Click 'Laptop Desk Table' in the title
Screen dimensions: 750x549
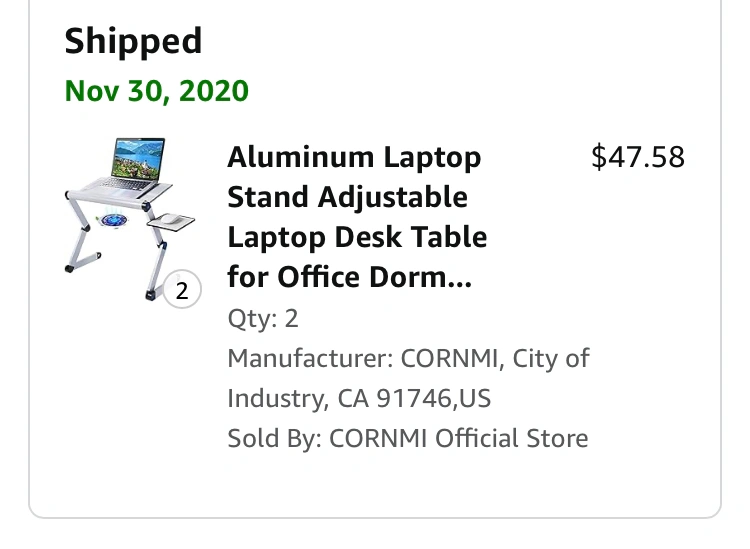coord(357,237)
